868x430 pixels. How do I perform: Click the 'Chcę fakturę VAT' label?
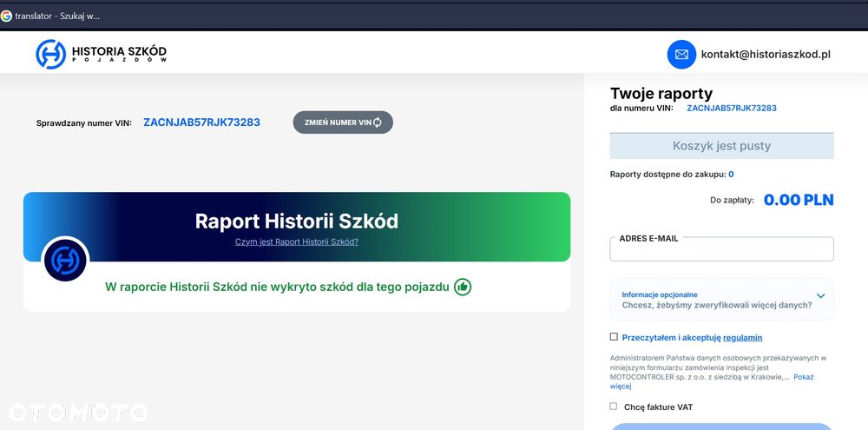click(658, 407)
